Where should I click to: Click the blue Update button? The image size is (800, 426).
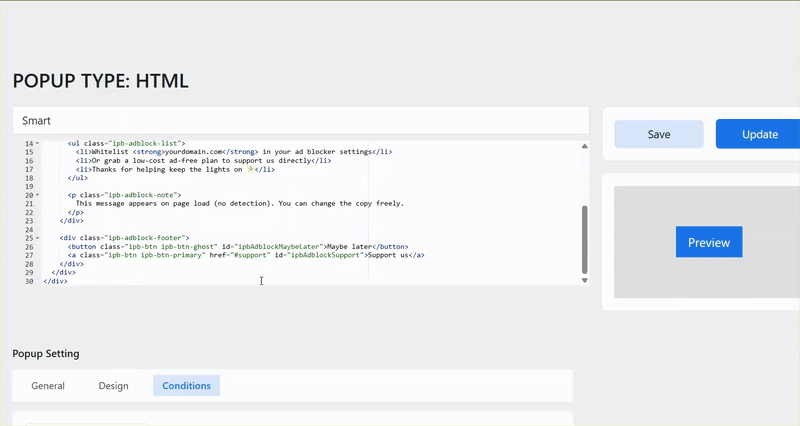click(758, 134)
